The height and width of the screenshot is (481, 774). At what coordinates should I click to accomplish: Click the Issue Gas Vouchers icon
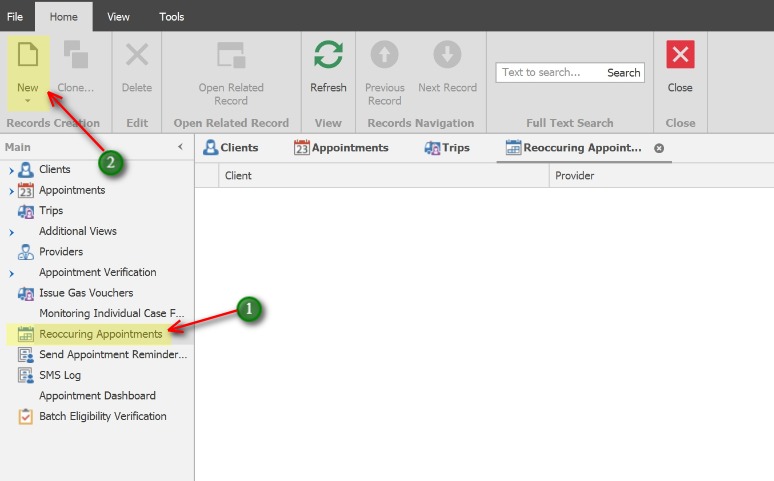tap(26, 293)
